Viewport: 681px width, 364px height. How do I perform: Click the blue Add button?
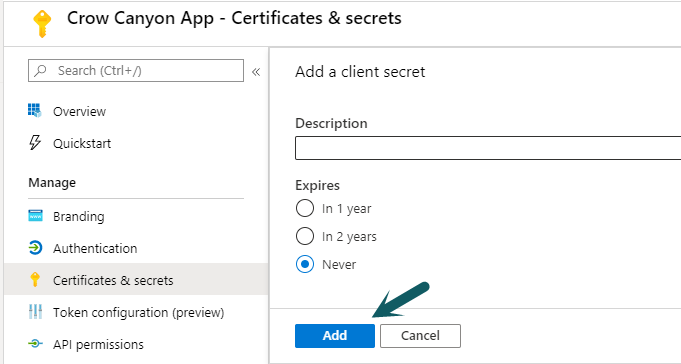[x=335, y=336]
